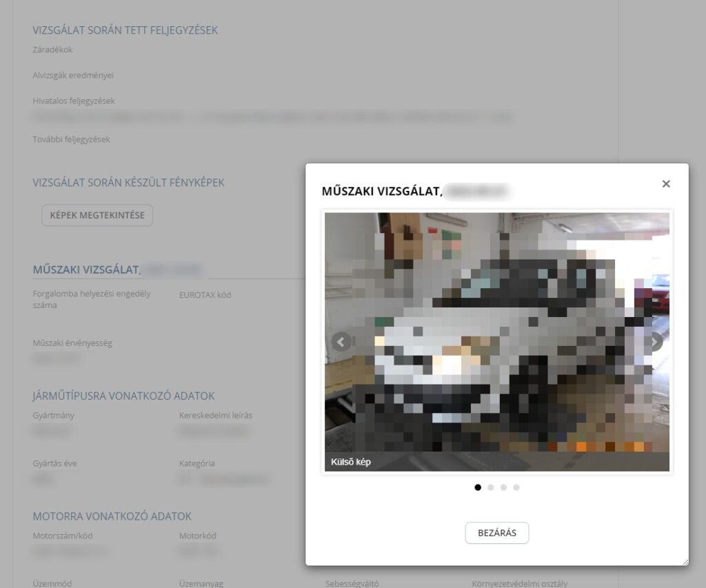Image resolution: width=706 pixels, height=588 pixels.
Task: Click the Képek megtekintése button
Action: pyautogui.click(x=97, y=215)
